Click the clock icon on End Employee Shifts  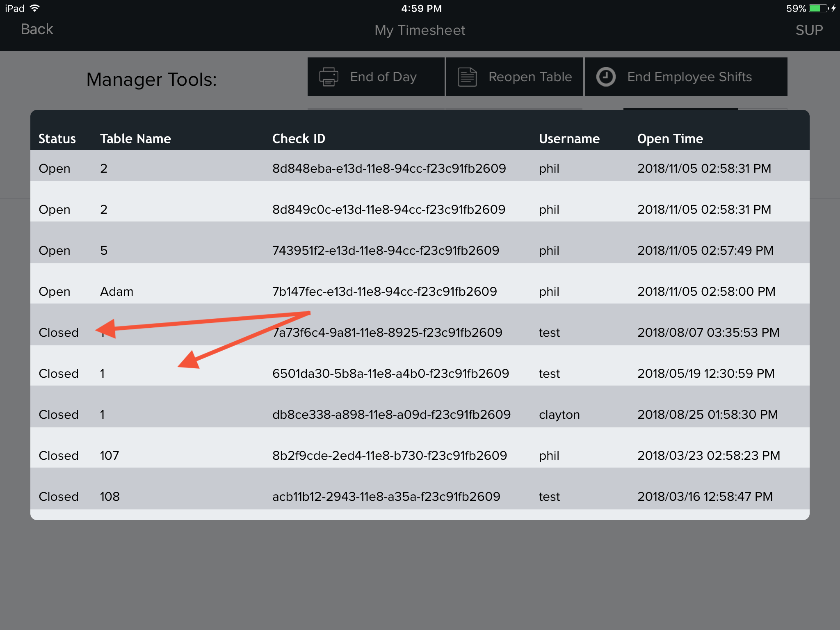[x=606, y=77]
